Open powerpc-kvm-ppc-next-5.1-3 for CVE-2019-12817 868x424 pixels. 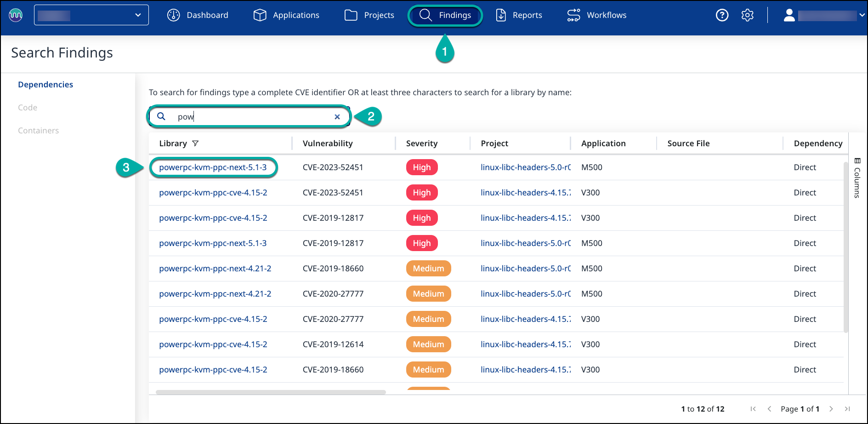click(213, 243)
